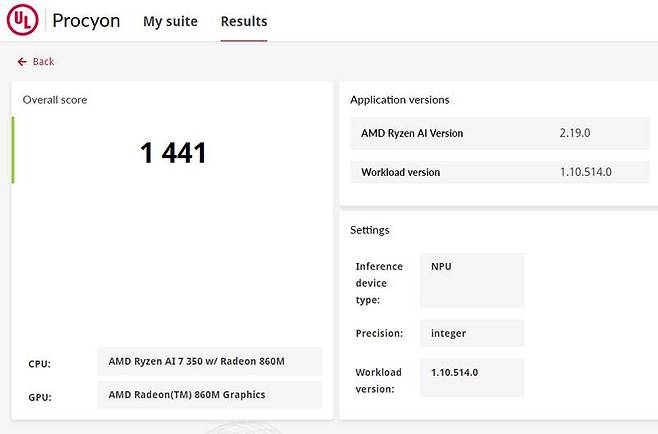Image resolution: width=658 pixels, height=434 pixels.
Task: Switch to the Results tab
Action: [x=244, y=21]
